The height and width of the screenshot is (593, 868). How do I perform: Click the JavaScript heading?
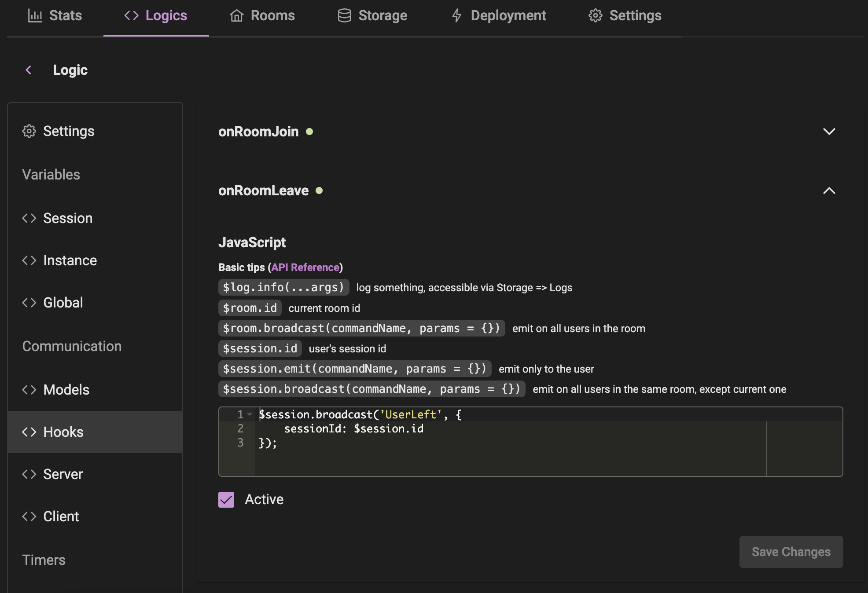coord(252,242)
